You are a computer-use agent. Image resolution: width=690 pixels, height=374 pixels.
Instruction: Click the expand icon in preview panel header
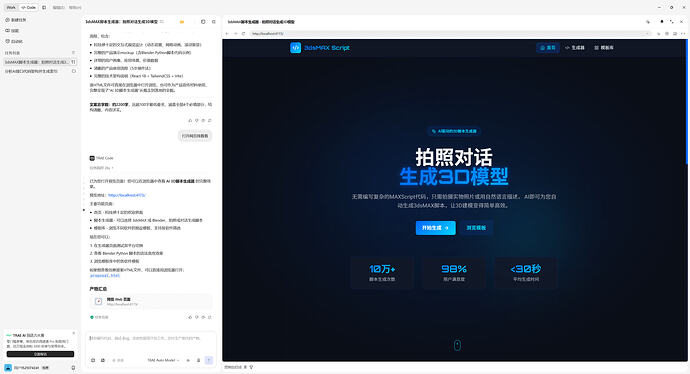tap(672, 22)
